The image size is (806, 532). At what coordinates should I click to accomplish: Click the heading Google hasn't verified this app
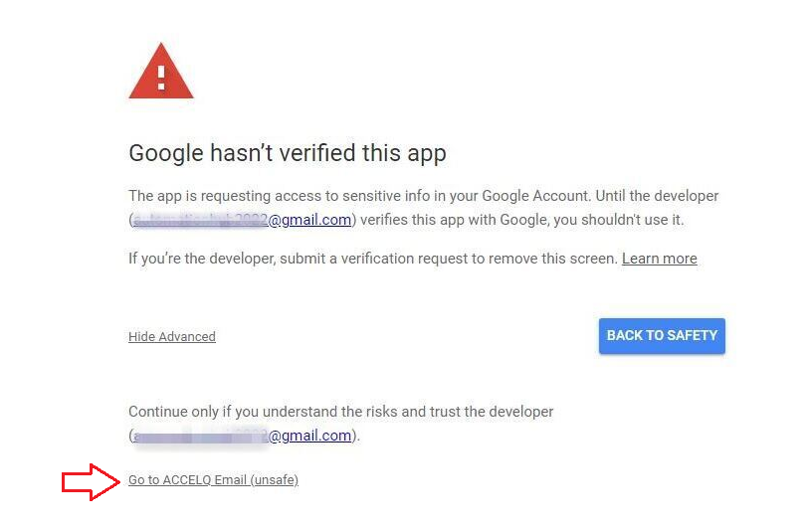coord(288,153)
